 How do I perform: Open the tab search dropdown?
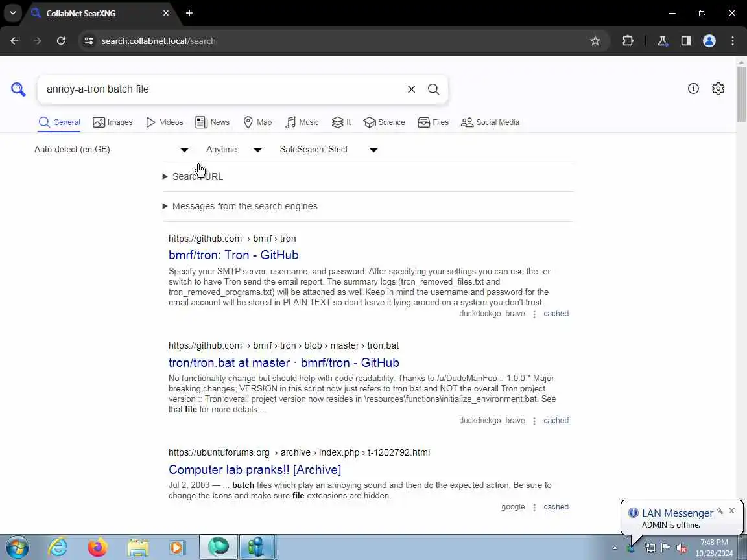point(13,13)
